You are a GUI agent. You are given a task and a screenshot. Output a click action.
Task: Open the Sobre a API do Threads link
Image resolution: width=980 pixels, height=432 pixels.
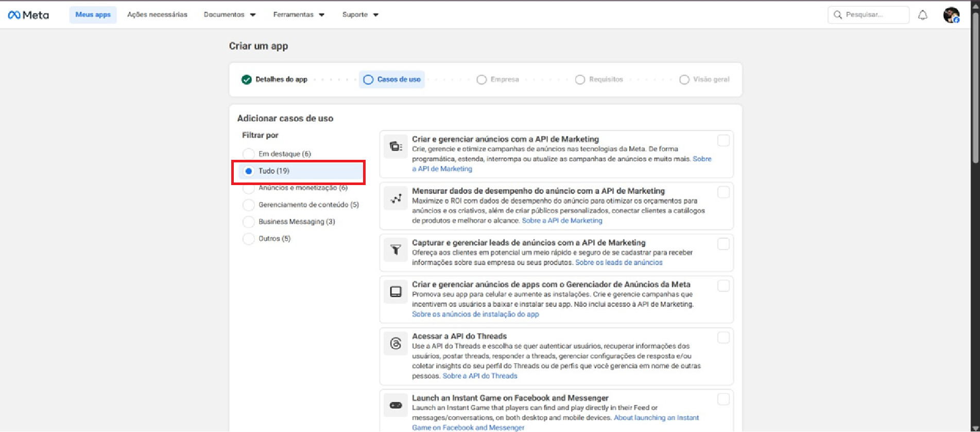[x=480, y=376]
